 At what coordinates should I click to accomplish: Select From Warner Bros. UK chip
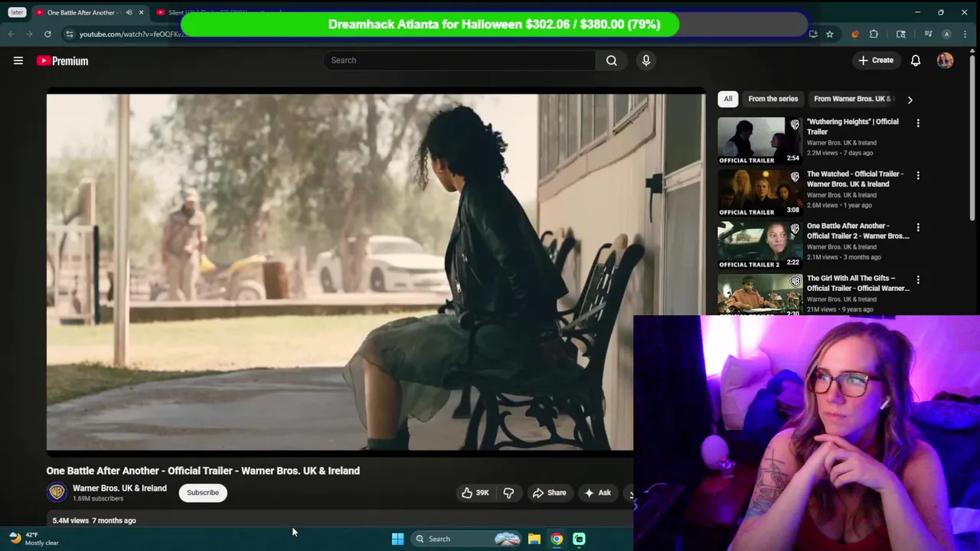point(853,99)
